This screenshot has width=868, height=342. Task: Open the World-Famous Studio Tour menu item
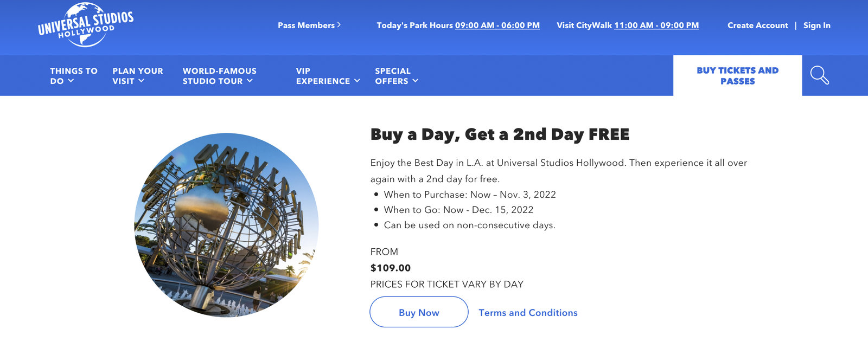[219, 76]
